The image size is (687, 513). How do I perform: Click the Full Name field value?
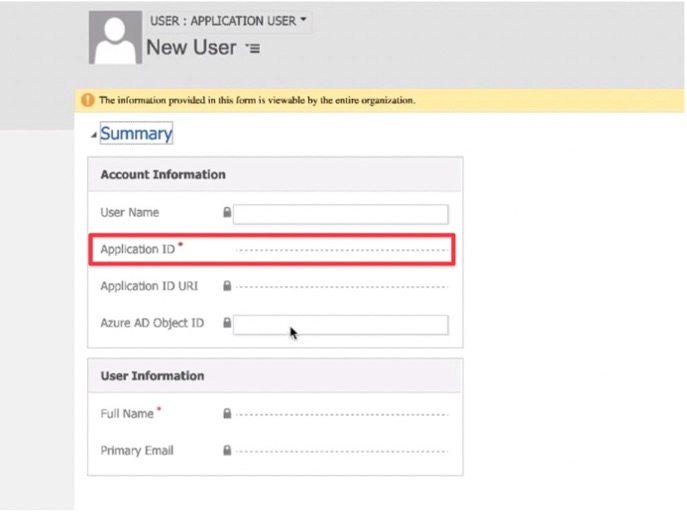341,414
